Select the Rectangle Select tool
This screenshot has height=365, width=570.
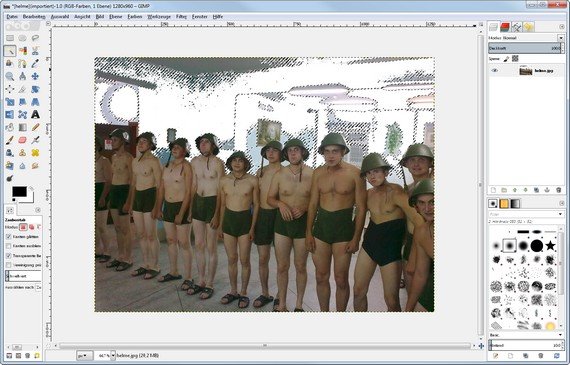pos(10,38)
